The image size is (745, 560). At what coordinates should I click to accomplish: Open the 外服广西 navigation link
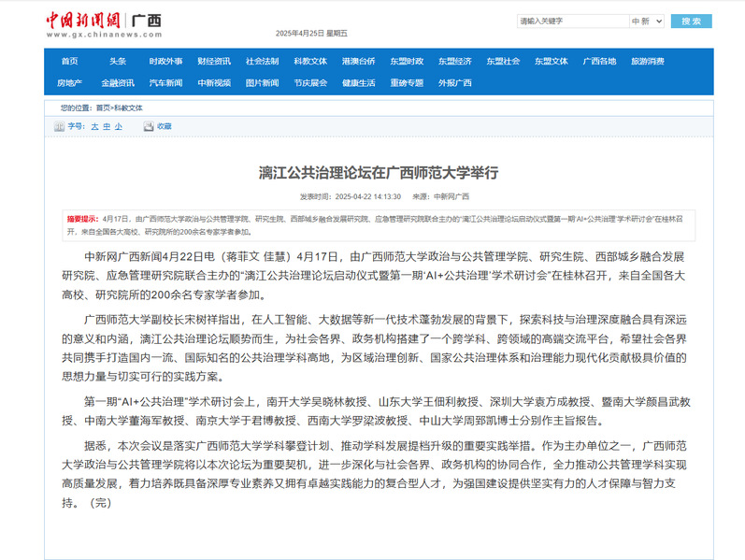click(455, 82)
